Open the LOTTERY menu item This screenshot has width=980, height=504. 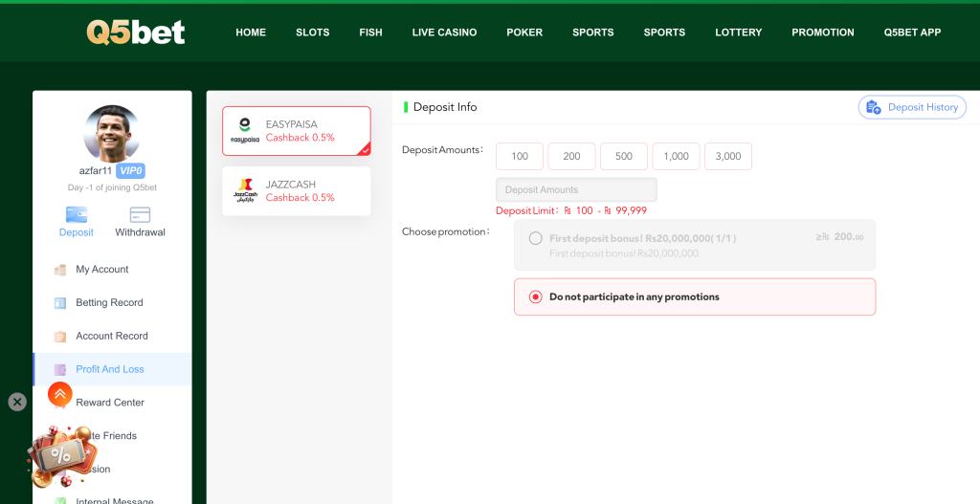click(738, 33)
